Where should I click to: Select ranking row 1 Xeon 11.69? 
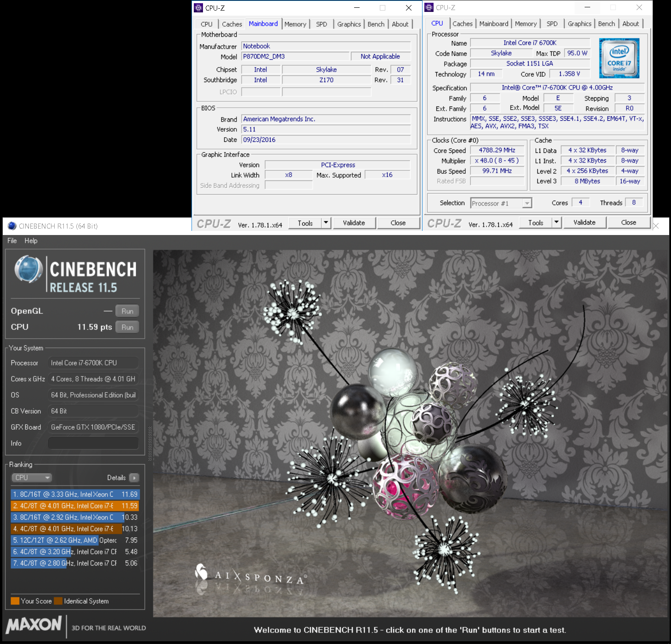click(75, 494)
